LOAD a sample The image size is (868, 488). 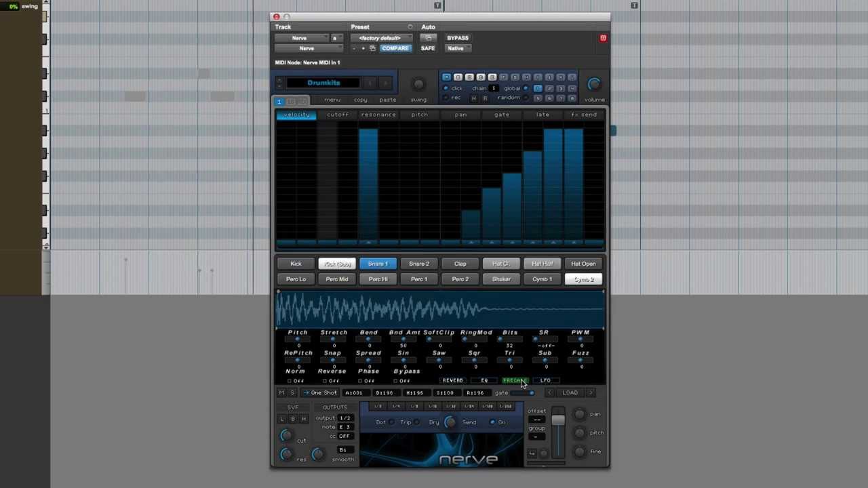point(570,393)
